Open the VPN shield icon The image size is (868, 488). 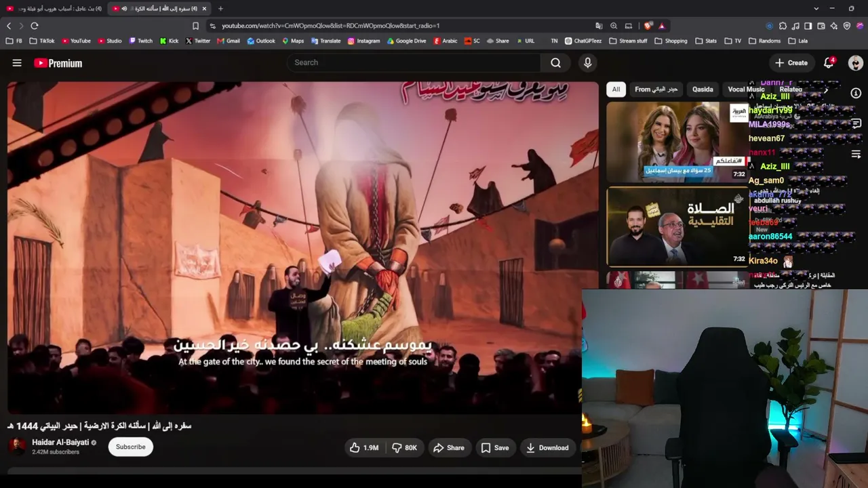coord(847,26)
